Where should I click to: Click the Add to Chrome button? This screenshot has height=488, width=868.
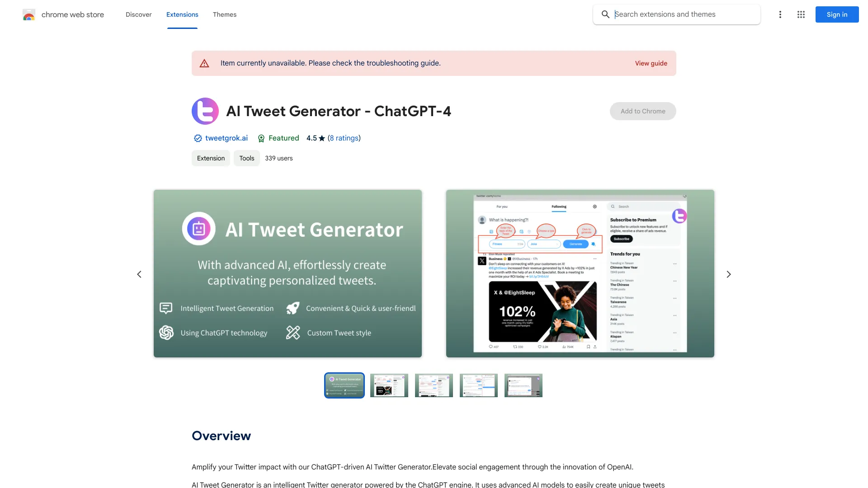[643, 111]
